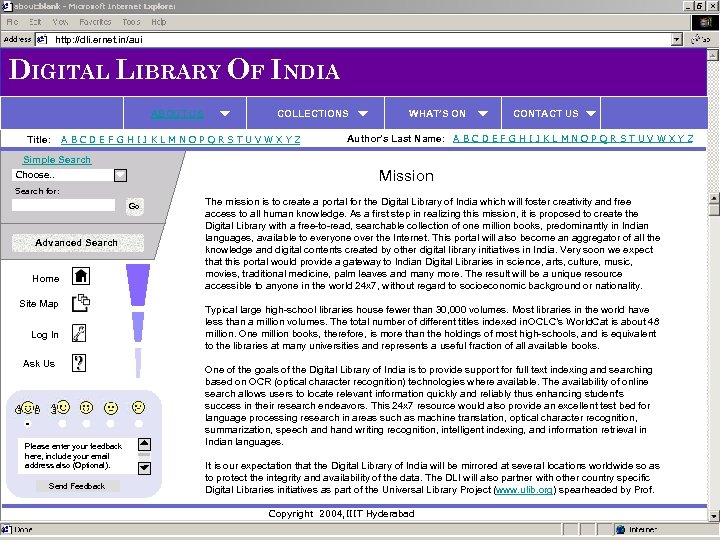
Task: Open the Edit menu
Action: tap(35, 22)
